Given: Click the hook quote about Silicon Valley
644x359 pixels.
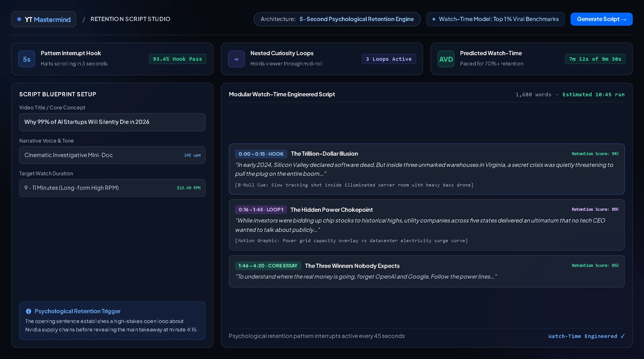Looking at the screenshot, I should (424, 169).
